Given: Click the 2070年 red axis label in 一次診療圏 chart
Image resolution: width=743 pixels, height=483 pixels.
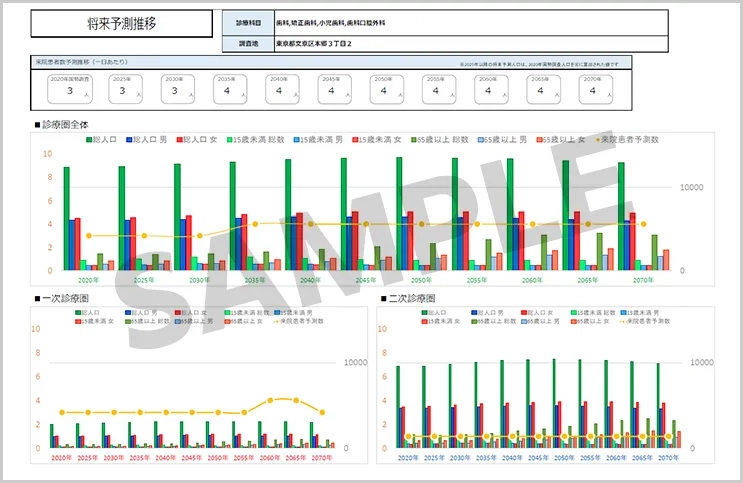Looking at the screenshot, I should [x=322, y=458].
